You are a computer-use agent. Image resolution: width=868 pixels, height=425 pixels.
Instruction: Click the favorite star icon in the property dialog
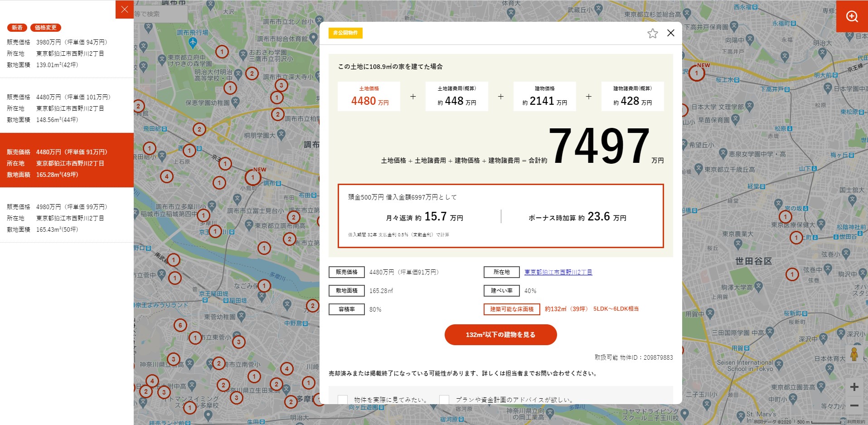click(x=652, y=33)
